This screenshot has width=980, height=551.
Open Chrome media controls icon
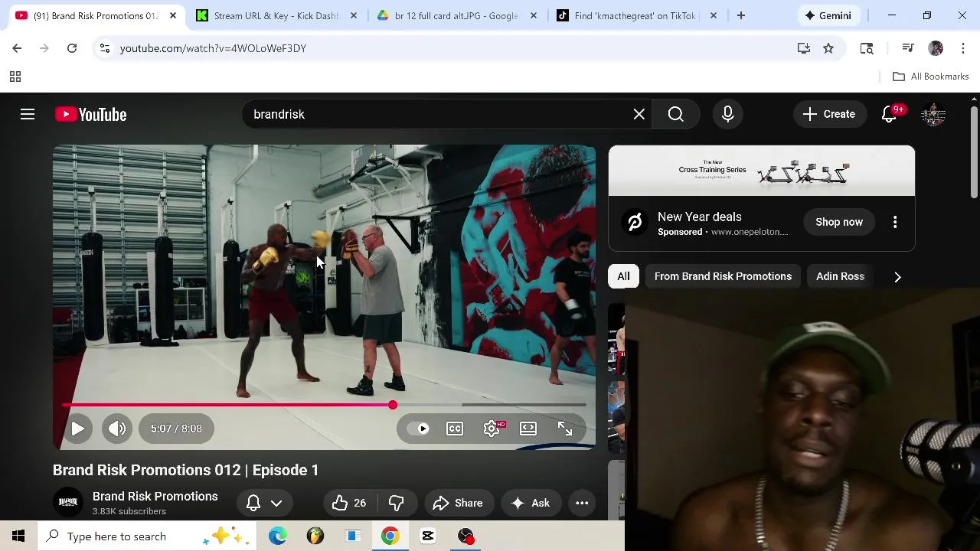point(908,48)
